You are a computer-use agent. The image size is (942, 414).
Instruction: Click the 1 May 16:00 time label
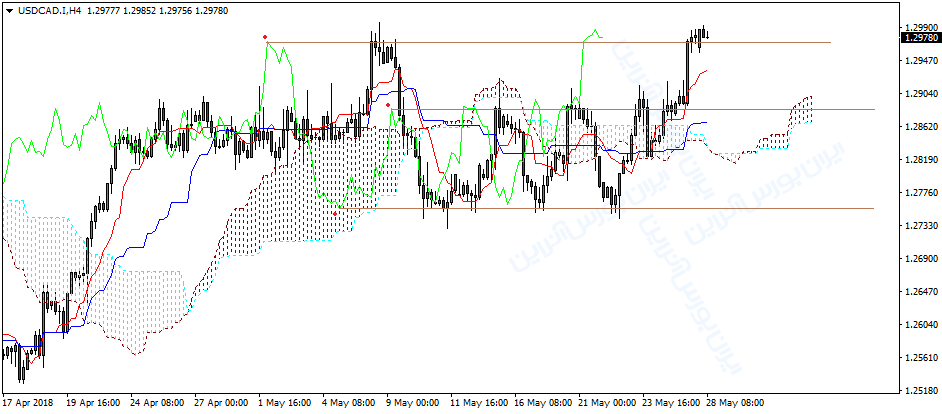point(283,403)
